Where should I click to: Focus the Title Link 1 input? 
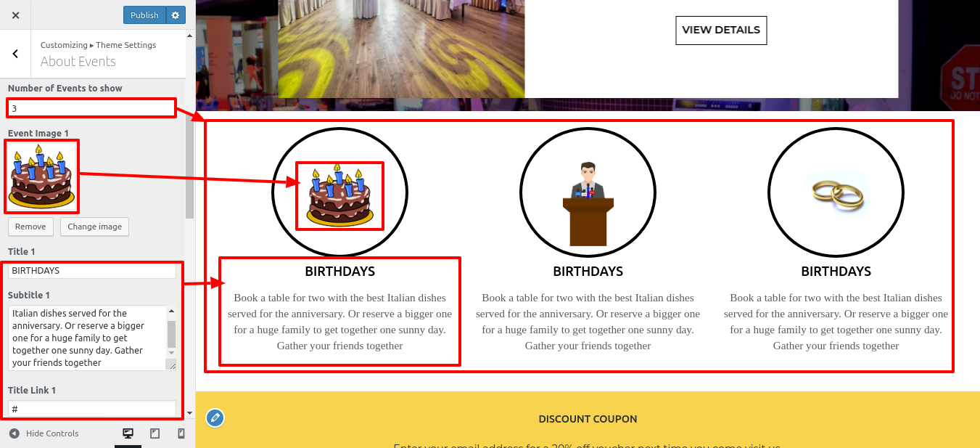click(x=91, y=409)
